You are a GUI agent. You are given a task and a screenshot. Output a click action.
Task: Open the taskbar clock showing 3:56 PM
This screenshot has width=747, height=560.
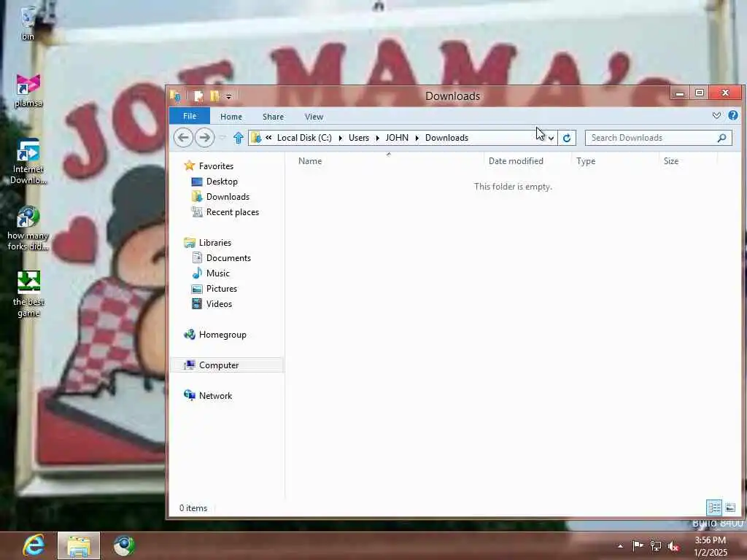pyautogui.click(x=711, y=546)
